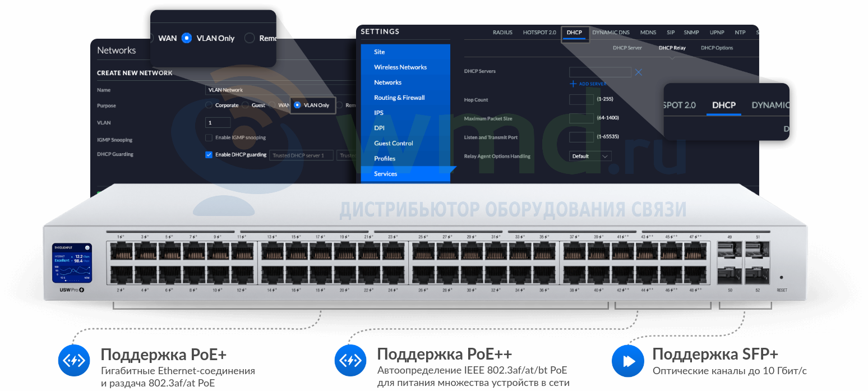Open the SNMP tab
This screenshot has width=868, height=391.
691,33
